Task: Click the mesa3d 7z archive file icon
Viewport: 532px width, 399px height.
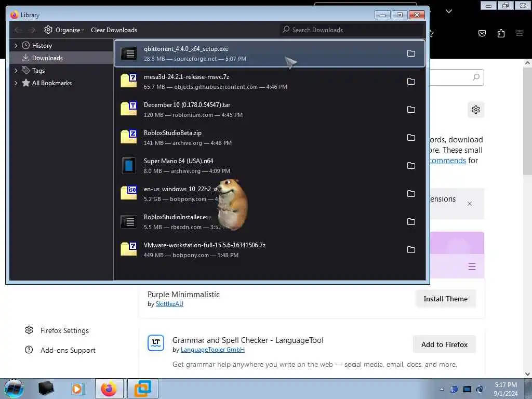Action: point(129,81)
